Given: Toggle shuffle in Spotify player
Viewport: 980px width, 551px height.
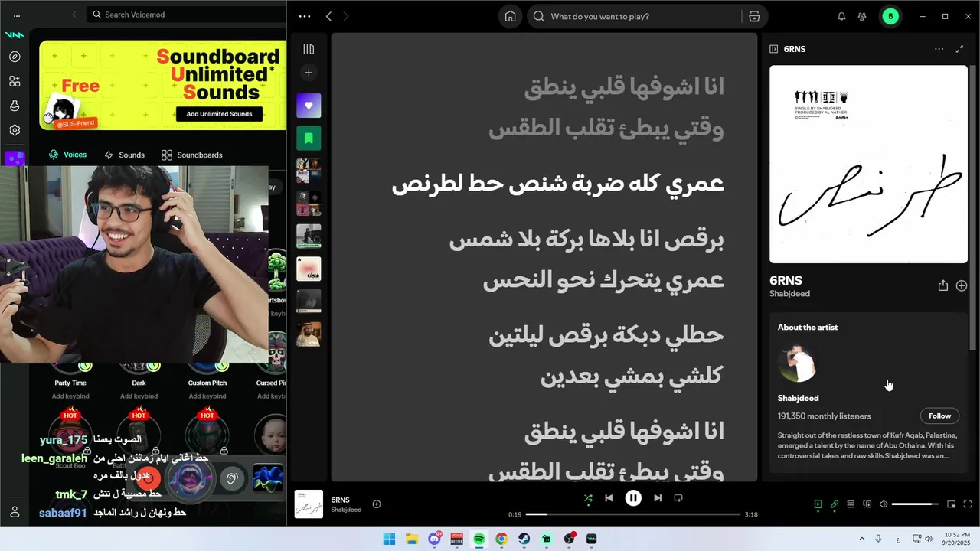Looking at the screenshot, I should [588, 498].
